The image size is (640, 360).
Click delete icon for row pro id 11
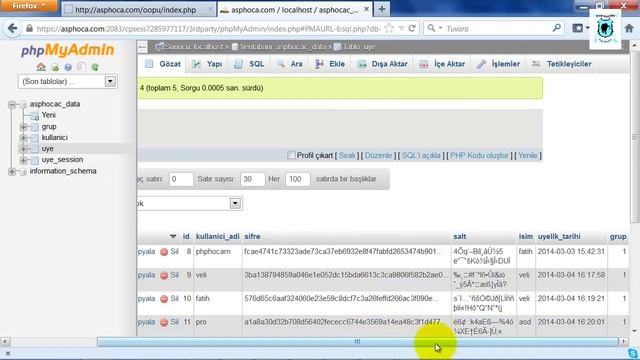(x=164, y=322)
